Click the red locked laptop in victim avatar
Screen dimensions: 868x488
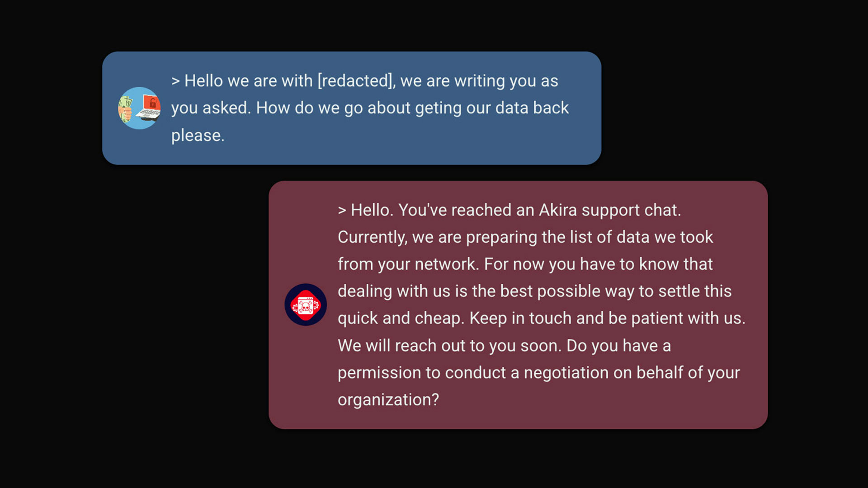tap(150, 106)
